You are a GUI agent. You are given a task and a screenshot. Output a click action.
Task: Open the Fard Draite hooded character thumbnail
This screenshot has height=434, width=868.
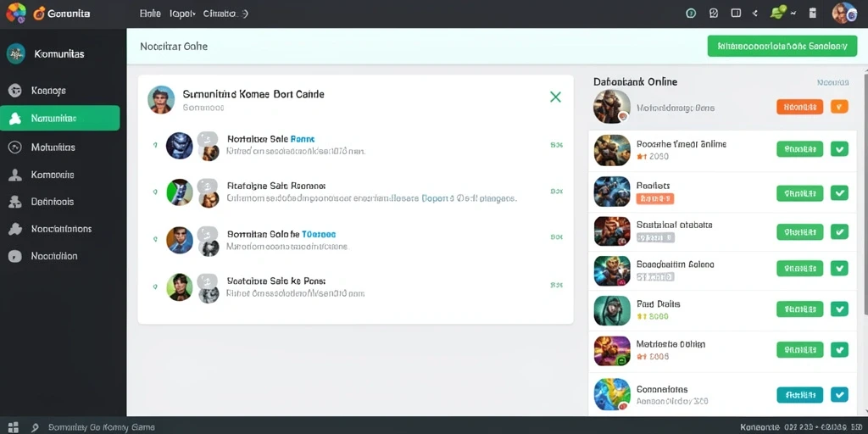612,310
